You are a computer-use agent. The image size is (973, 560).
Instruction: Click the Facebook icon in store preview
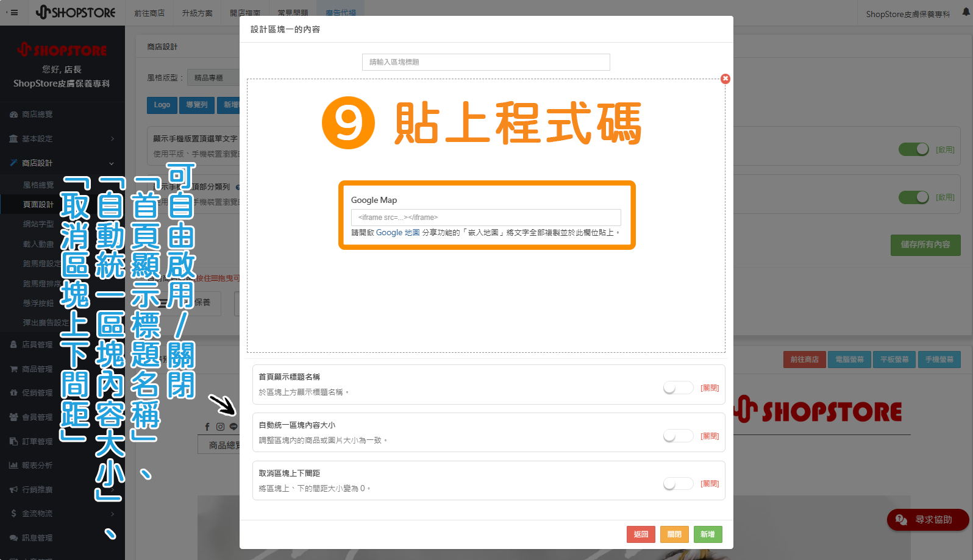(207, 427)
